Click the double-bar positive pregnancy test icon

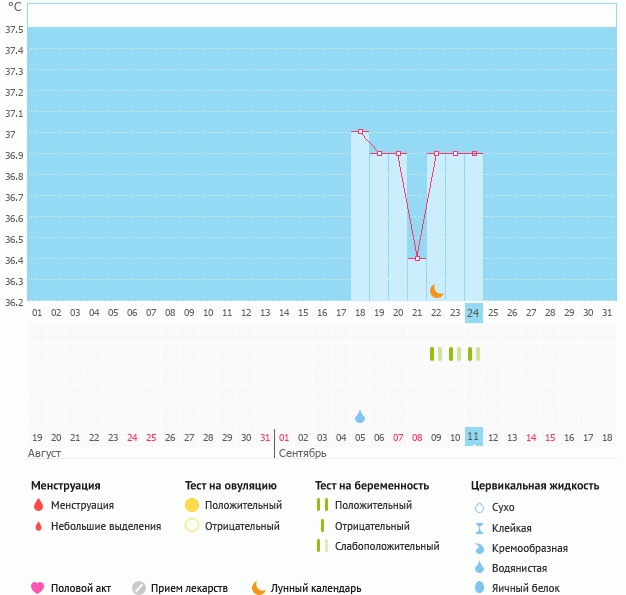pos(321,506)
